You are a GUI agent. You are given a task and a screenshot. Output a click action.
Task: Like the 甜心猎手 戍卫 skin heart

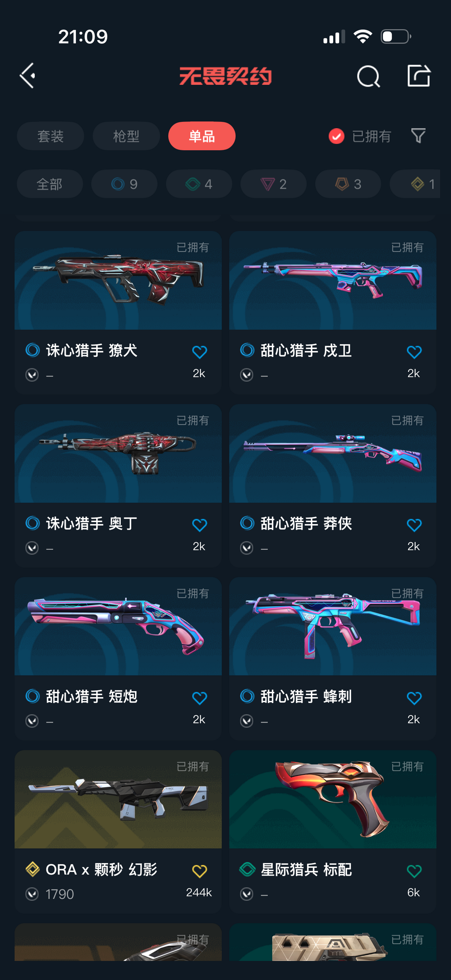pyautogui.click(x=414, y=352)
